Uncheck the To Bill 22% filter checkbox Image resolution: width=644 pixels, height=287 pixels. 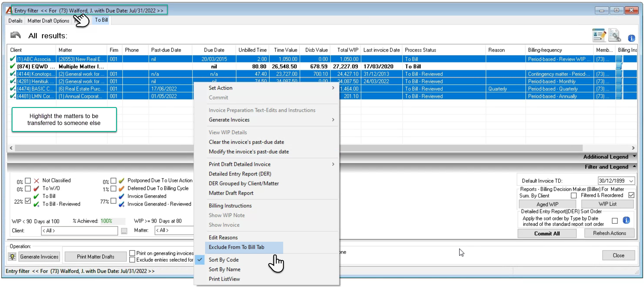point(28,201)
